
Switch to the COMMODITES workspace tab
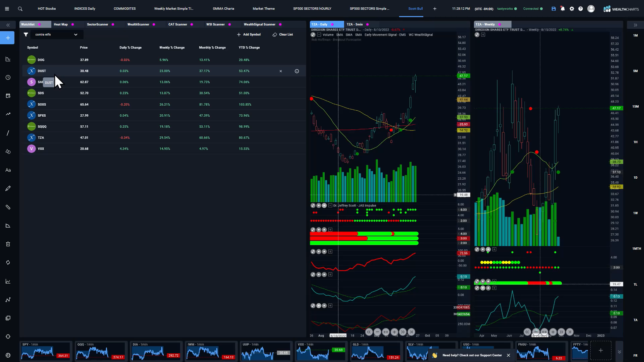tap(125, 9)
